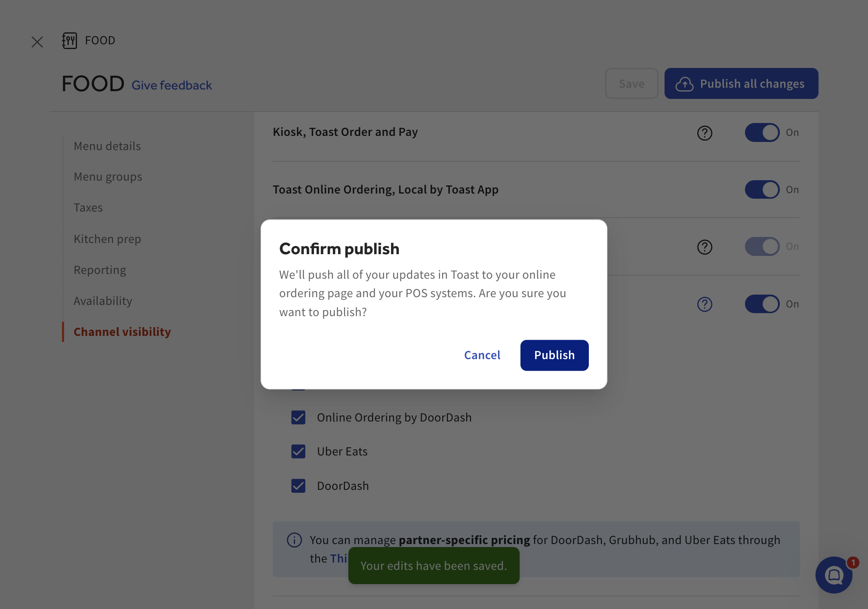The image size is (868, 609).
Task: Open the chat support bubble icon
Action: click(834, 575)
